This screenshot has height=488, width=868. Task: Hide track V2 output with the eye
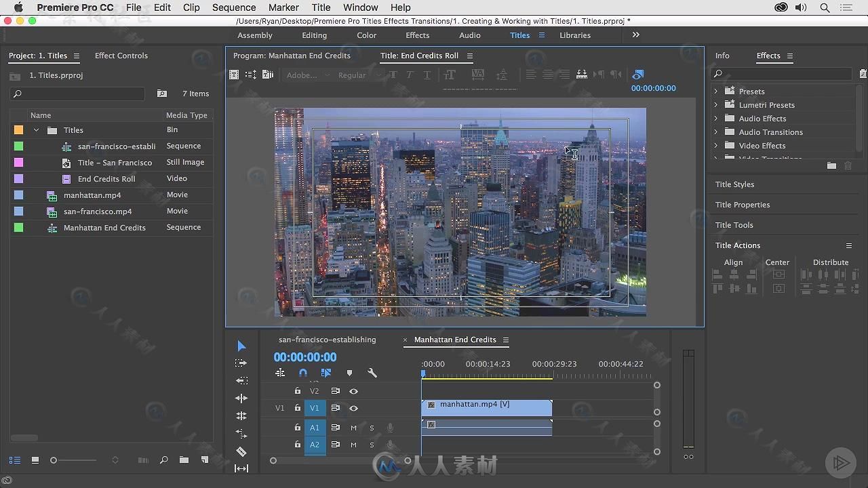click(x=353, y=391)
